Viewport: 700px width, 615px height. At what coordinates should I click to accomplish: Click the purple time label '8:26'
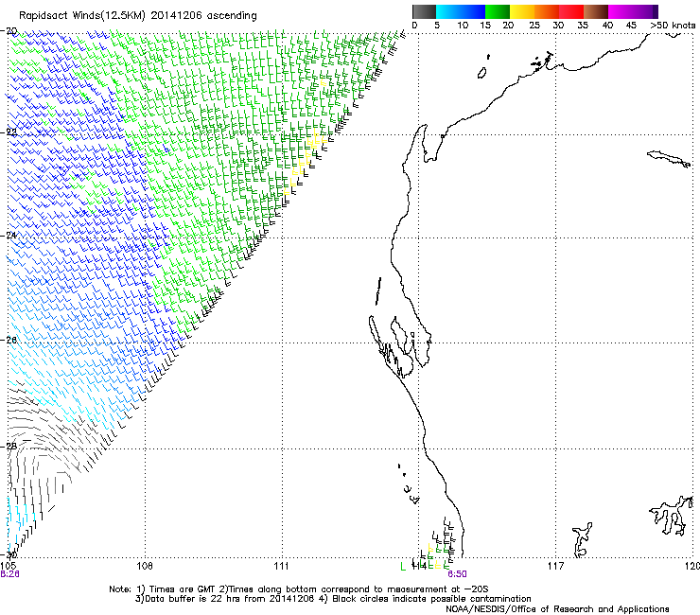click(x=9, y=574)
